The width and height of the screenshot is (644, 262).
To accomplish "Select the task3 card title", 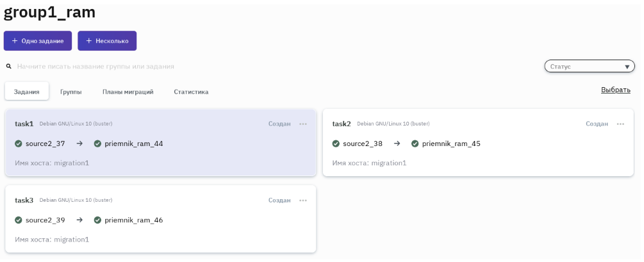I will tap(24, 201).
